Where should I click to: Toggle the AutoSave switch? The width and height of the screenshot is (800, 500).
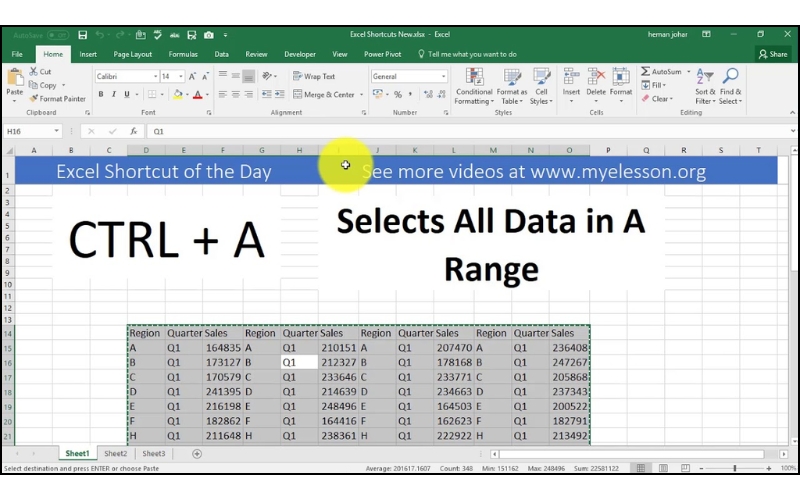pos(57,35)
